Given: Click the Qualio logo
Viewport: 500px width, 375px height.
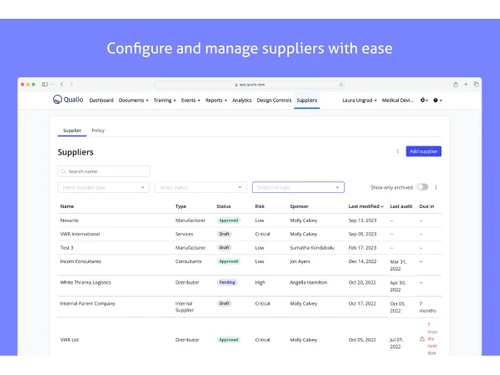Looking at the screenshot, I should [68, 99].
